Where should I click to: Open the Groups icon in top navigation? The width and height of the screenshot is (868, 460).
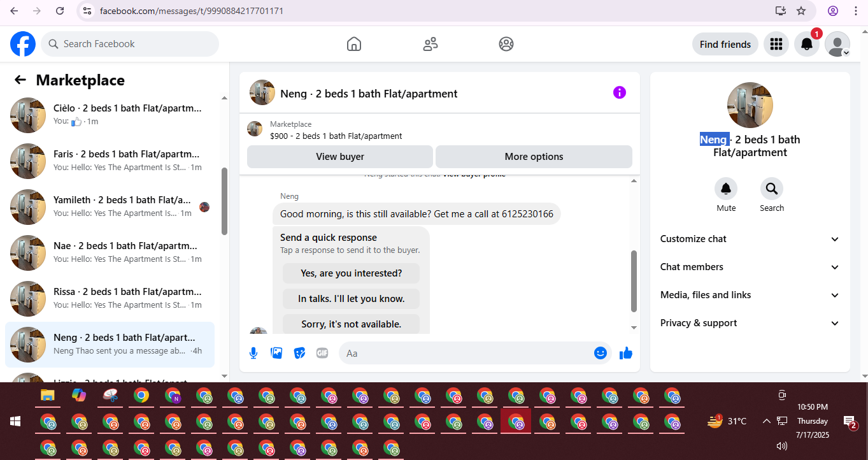click(506, 44)
